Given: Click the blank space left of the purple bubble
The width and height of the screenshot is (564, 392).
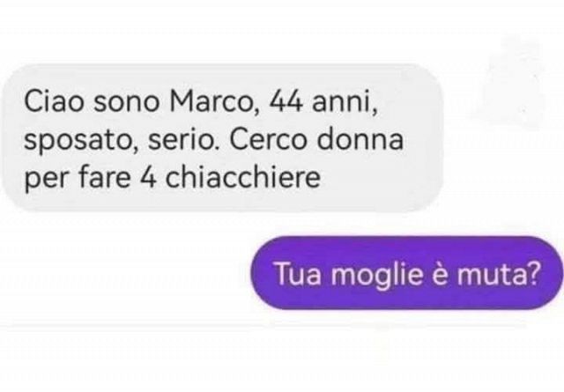Looking at the screenshot, I should tap(124, 273).
